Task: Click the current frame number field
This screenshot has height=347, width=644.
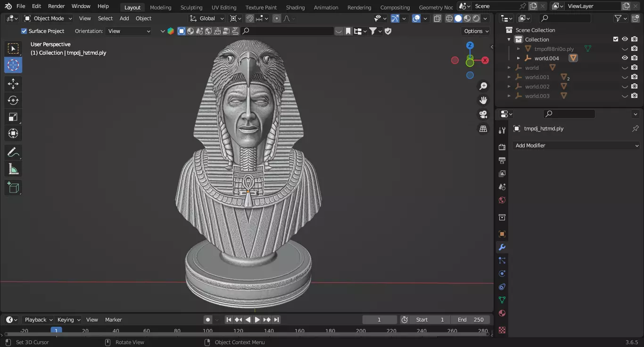Action: point(380,320)
